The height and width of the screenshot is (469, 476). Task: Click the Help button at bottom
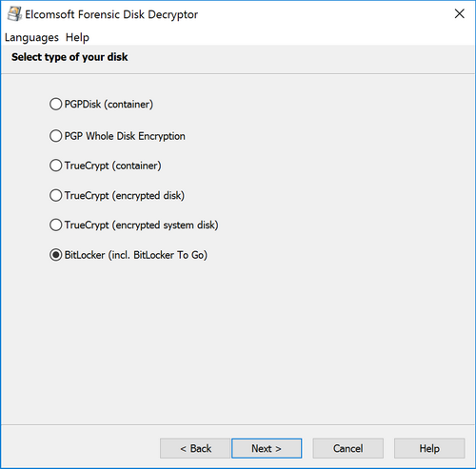[429, 448]
